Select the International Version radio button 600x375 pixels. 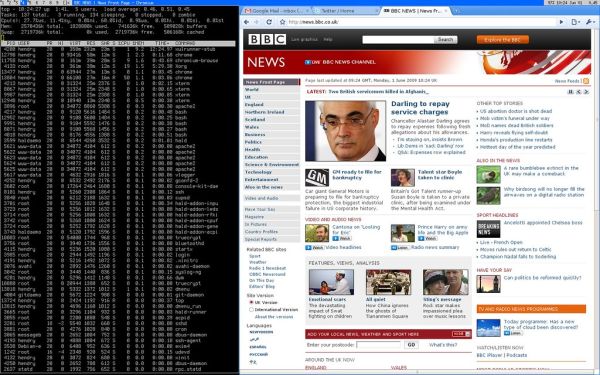tap(251, 310)
